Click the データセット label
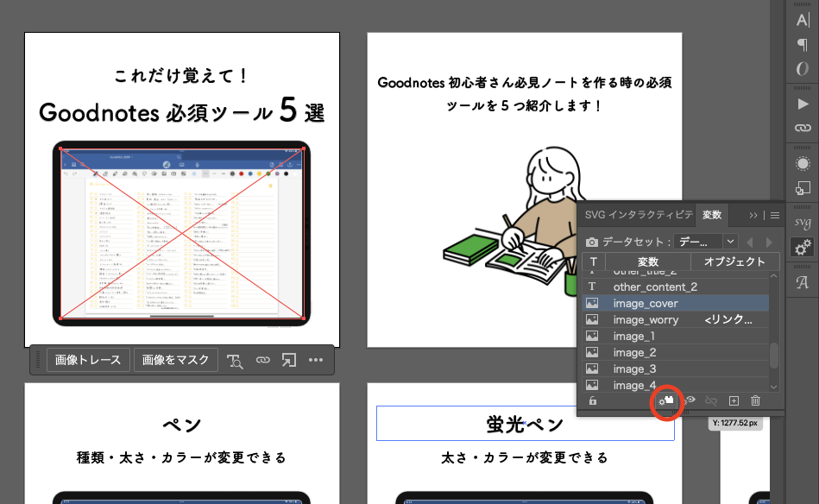 point(636,242)
